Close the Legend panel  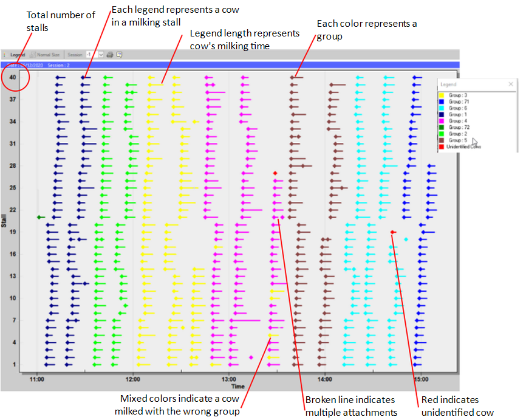[x=510, y=84]
